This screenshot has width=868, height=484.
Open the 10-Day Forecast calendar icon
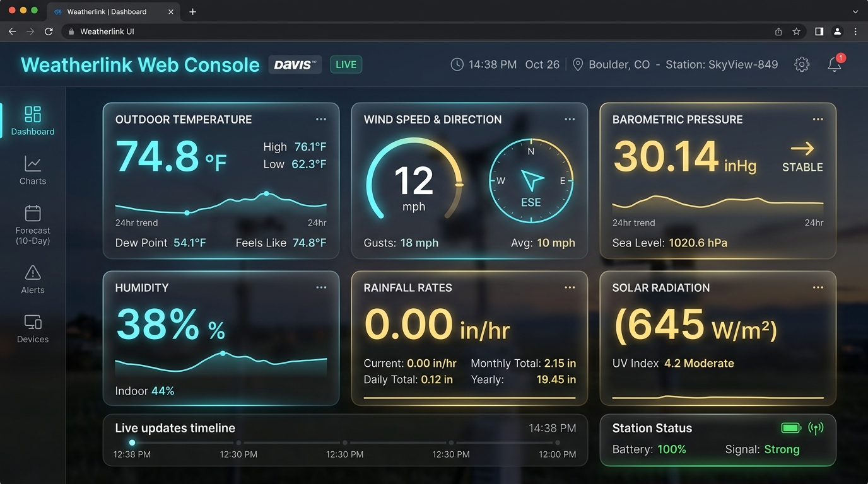pos(33,214)
